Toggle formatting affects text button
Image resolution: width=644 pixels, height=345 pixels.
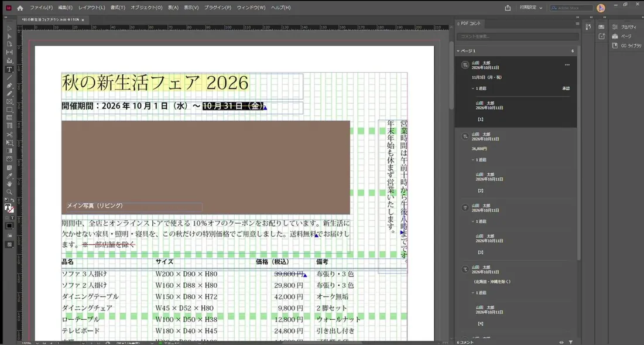[12, 217]
